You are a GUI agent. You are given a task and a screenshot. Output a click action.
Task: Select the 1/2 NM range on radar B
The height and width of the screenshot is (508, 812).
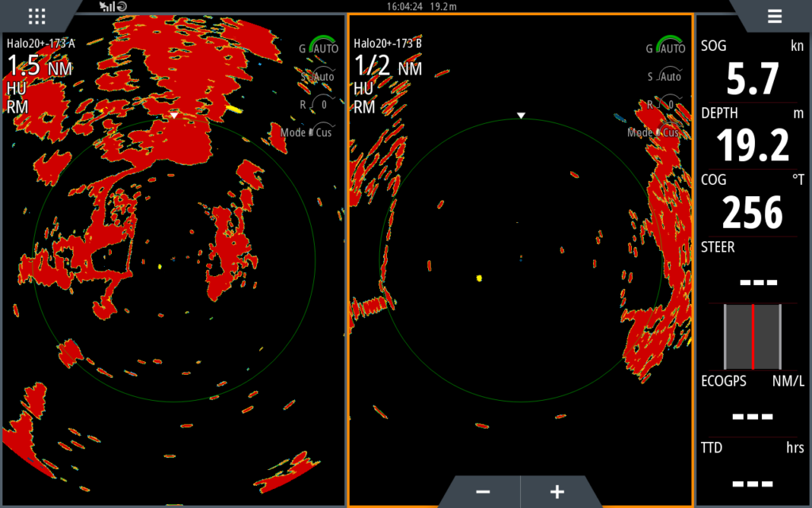click(387, 67)
